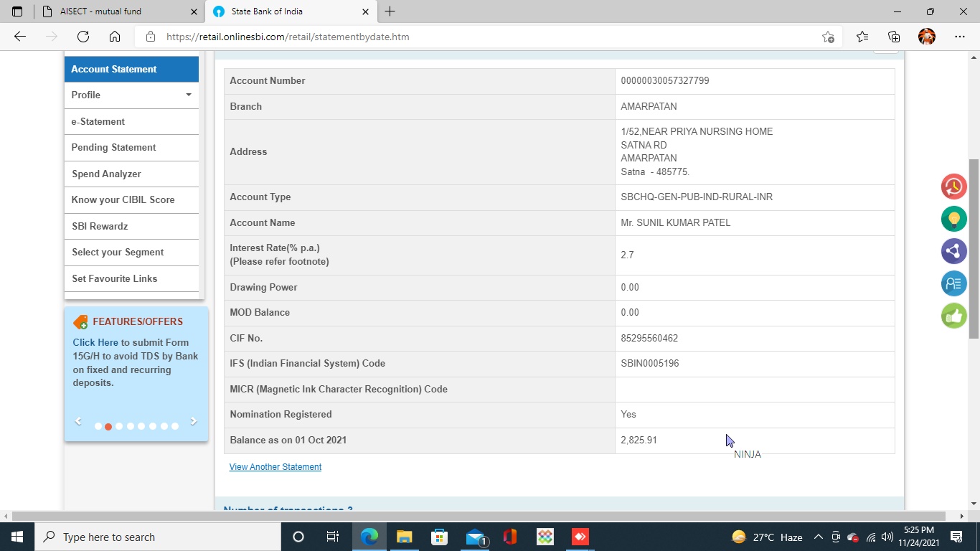Open network status tray icon

tap(871, 537)
